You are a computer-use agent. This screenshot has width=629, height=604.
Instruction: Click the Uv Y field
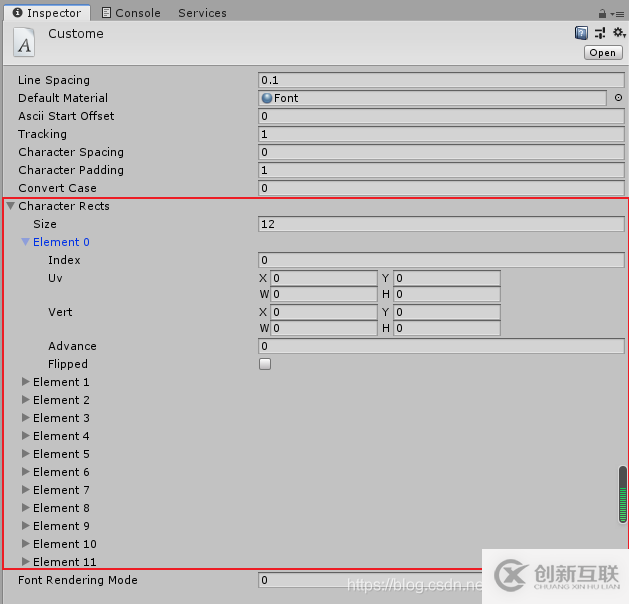[x=447, y=278]
